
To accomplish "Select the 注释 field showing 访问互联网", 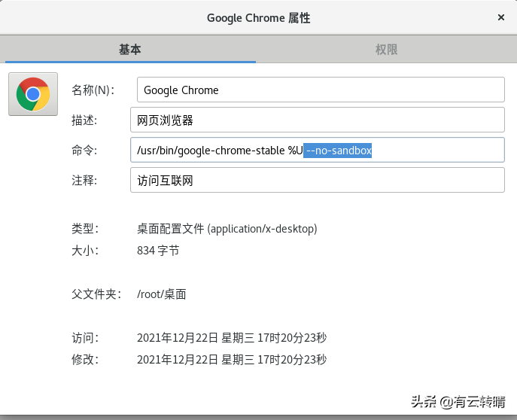I will pyautogui.click(x=316, y=181).
